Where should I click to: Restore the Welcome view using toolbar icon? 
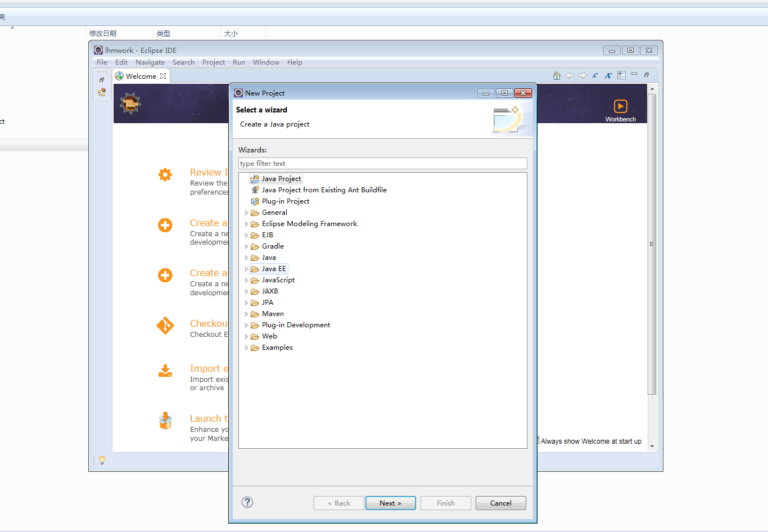point(647,75)
